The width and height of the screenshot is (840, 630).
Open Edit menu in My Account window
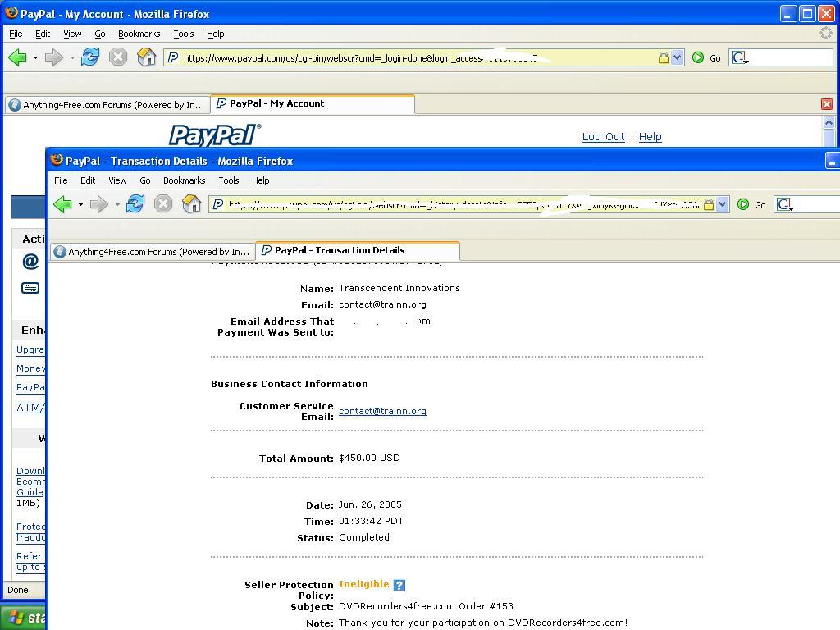pyautogui.click(x=43, y=34)
